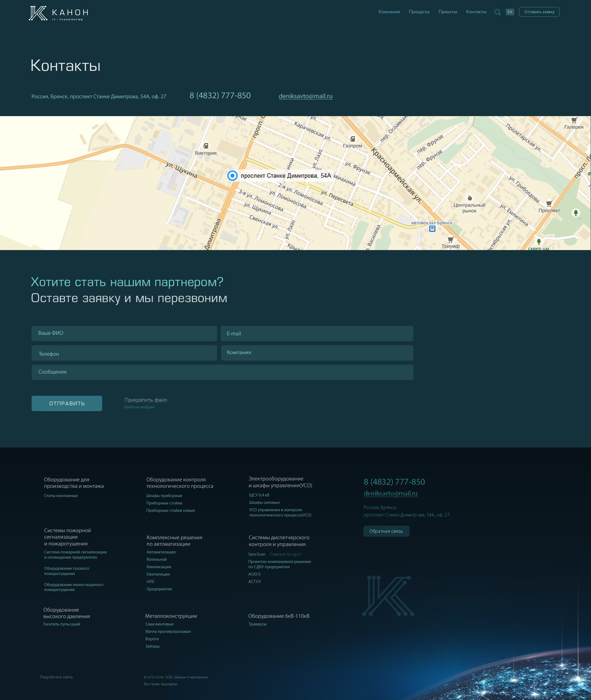
Task: Click the Прикрепить файл link
Action: (x=146, y=400)
